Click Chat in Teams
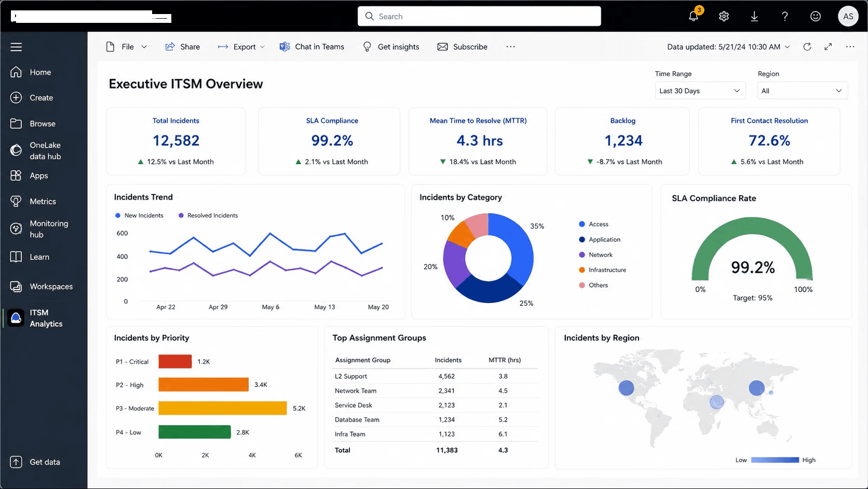868x489 pixels. 311,47
